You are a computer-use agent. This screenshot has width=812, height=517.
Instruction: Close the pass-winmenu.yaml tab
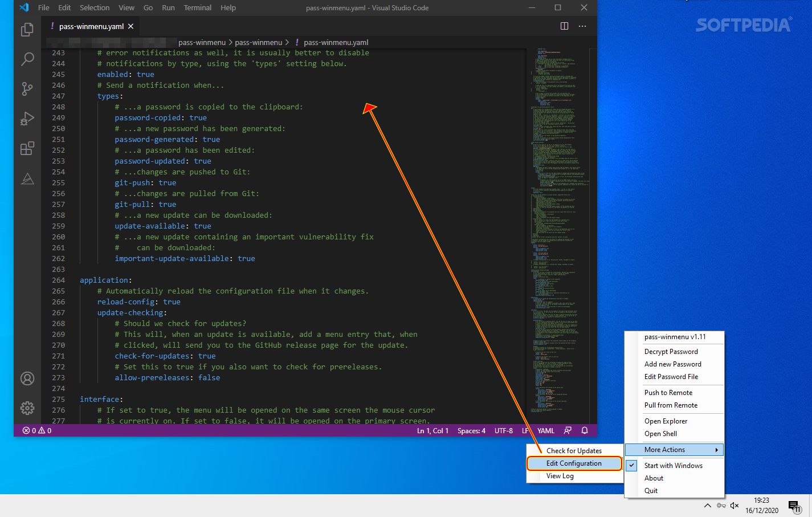[130, 26]
